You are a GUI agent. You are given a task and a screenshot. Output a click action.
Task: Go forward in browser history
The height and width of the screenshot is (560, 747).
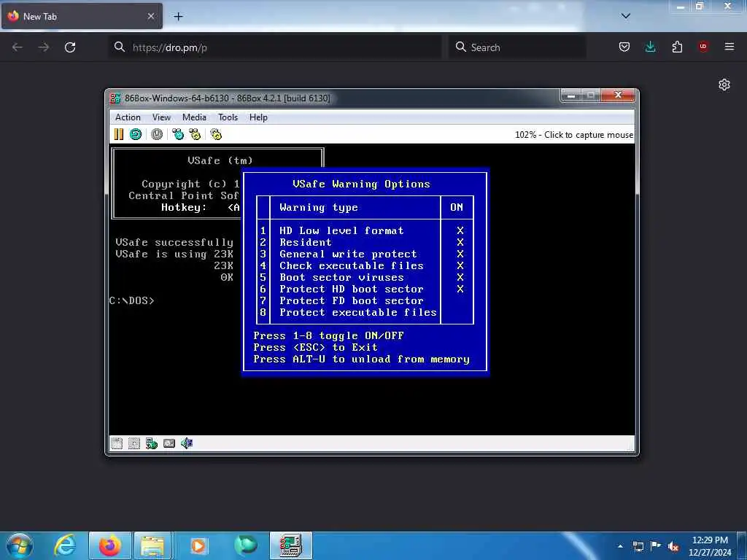(x=43, y=47)
